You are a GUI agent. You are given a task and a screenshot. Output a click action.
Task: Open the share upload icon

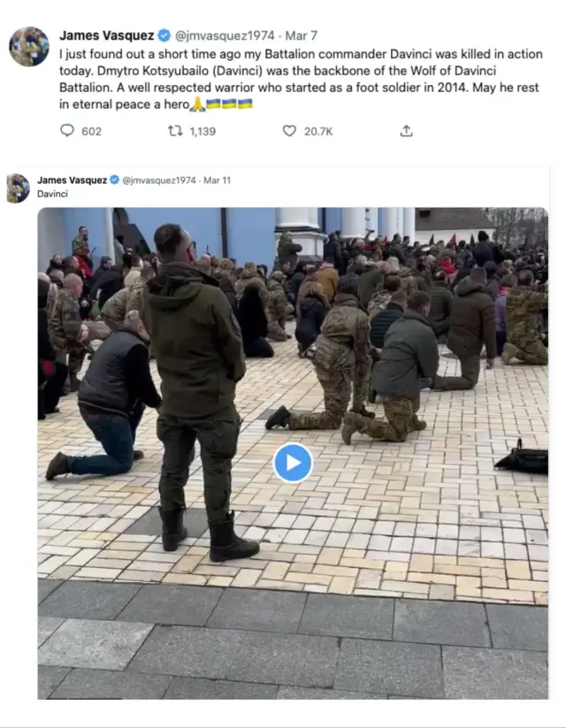click(406, 131)
